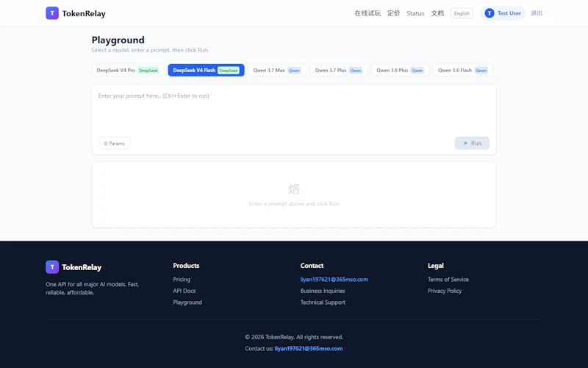Click the Test User avatar icon
This screenshot has height=368, width=588.
click(489, 13)
